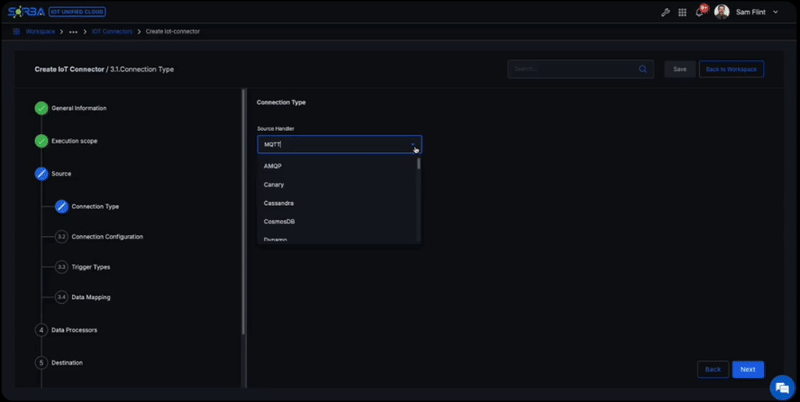
Task: Click Back to Workspace button
Action: [731, 69]
